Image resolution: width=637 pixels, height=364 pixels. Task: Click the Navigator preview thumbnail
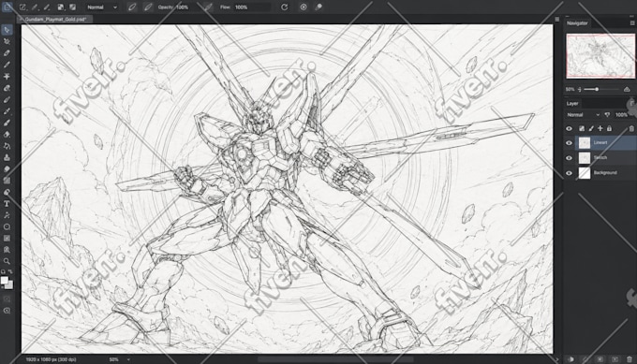click(x=600, y=56)
